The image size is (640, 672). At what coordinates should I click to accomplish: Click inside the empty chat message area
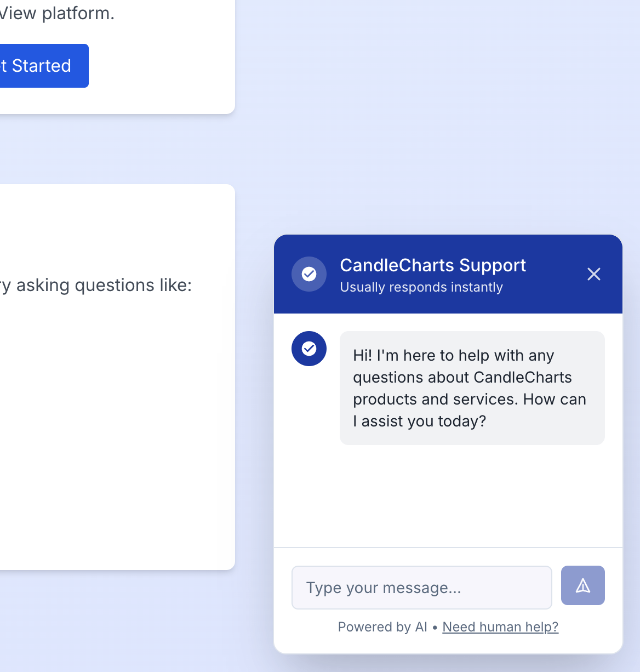448,499
